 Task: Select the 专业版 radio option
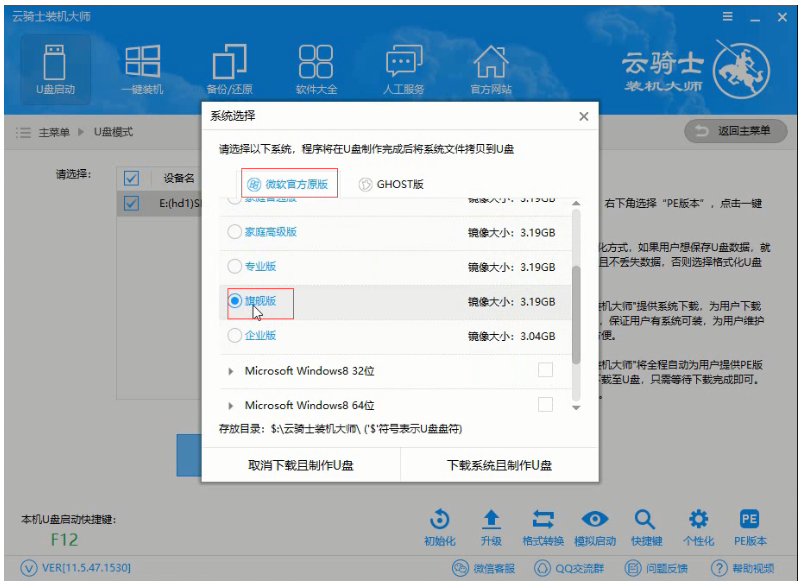[x=236, y=267]
